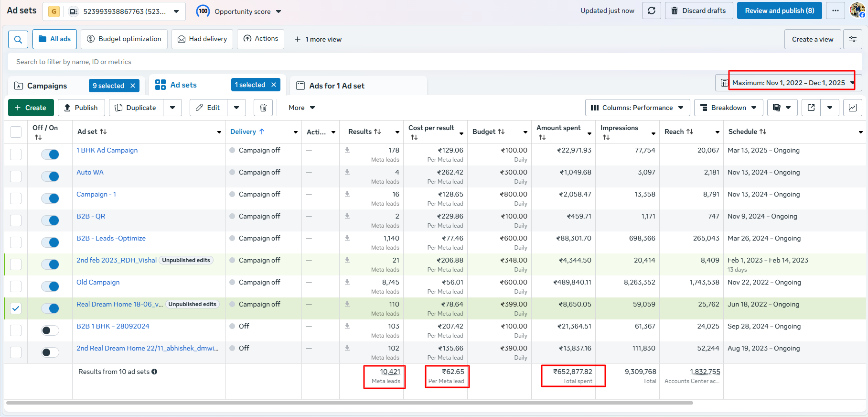The height and width of the screenshot is (417, 868).
Task: Click the export share icon
Action: click(811, 108)
